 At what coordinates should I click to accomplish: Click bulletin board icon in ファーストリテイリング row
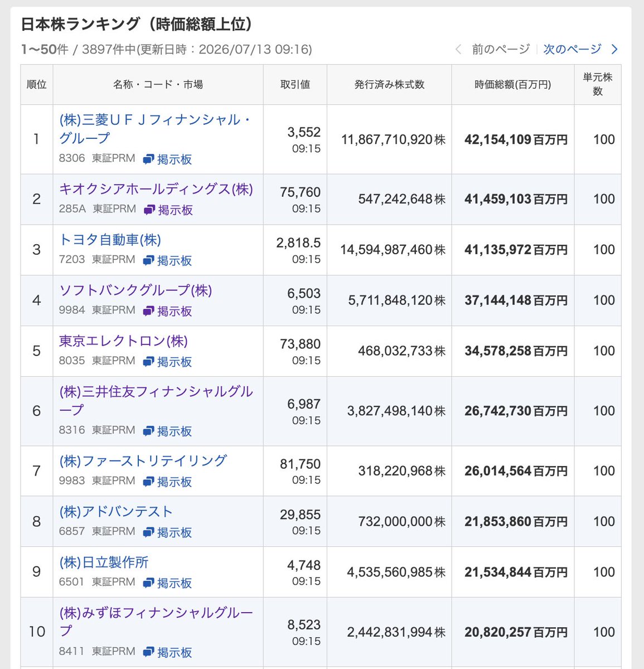148,482
